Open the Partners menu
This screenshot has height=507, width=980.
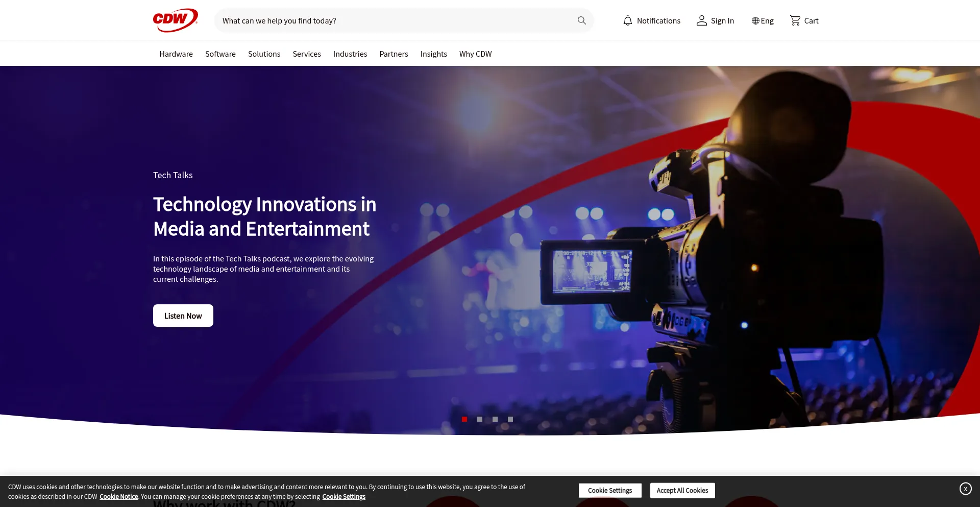(394, 54)
